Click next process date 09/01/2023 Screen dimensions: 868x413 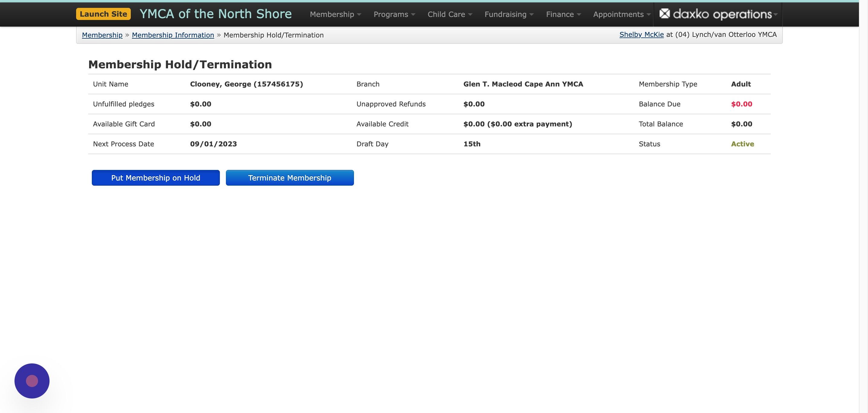tap(213, 144)
